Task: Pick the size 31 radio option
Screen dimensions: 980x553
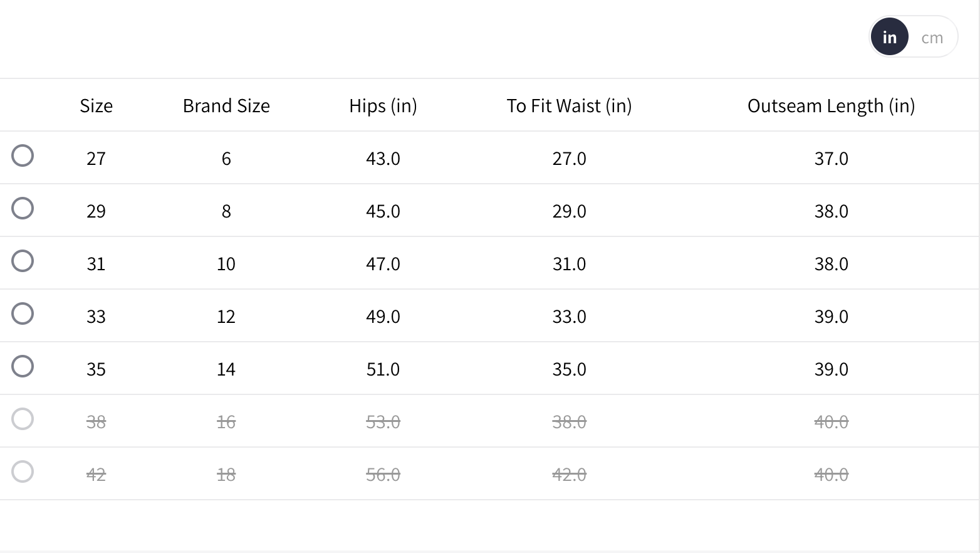Action: pos(23,261)
